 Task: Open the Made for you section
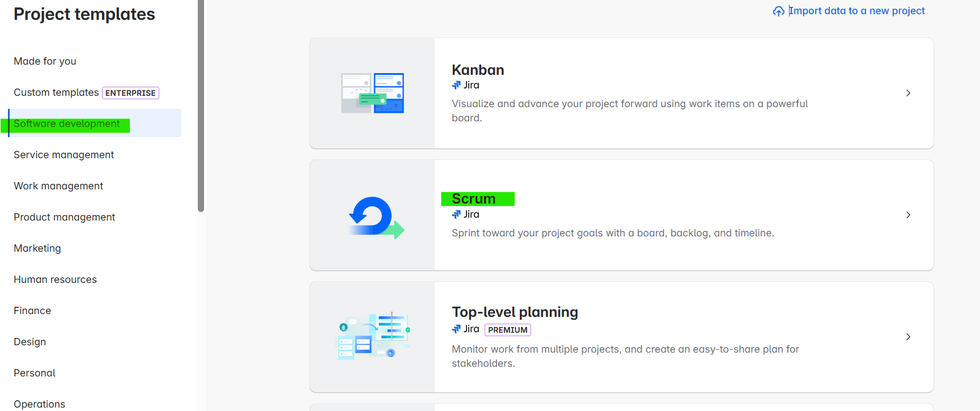coord(45,61)
